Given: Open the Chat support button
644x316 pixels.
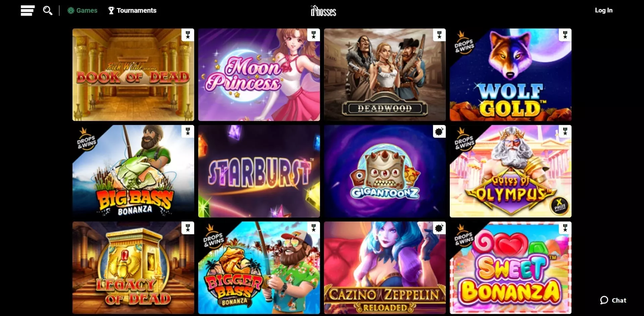Looking at the screenshot, I should [613, 300].
